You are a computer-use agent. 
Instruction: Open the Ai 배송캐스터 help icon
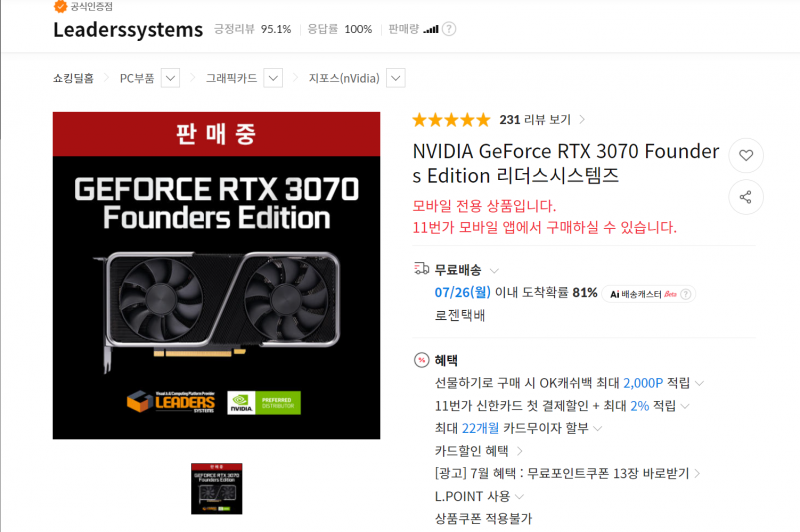(x=686, y=294)
